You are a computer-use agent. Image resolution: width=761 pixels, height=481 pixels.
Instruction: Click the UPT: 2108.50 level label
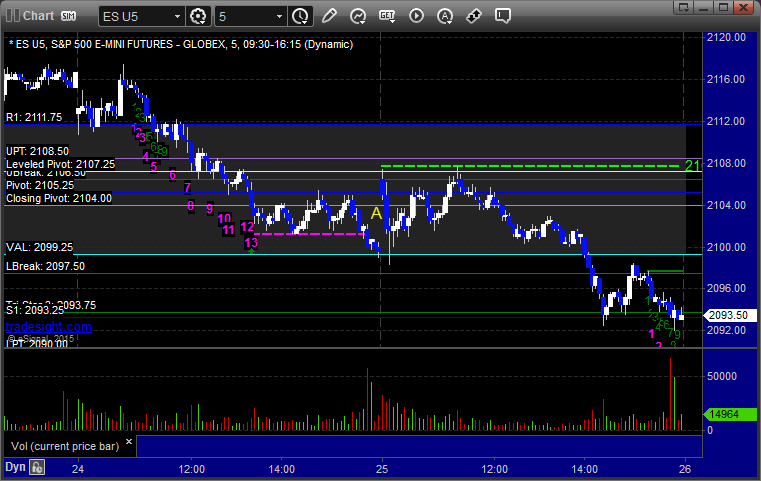(x=37, y=151)
